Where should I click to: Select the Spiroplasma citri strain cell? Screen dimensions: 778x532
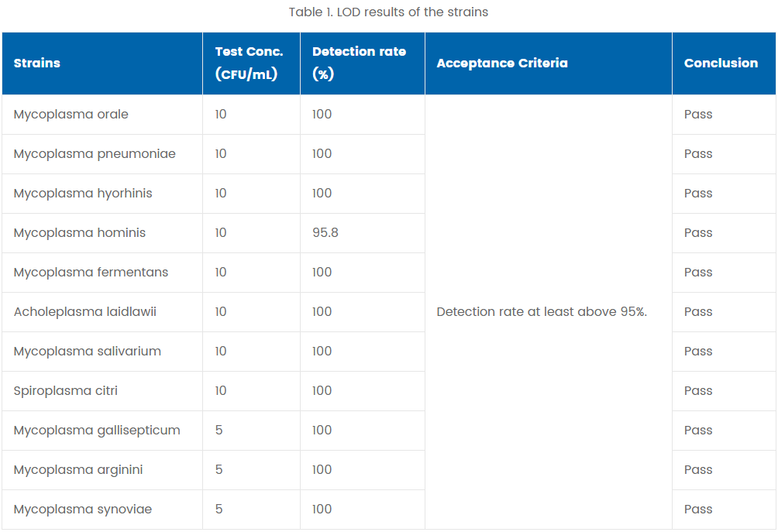[66, 391]
